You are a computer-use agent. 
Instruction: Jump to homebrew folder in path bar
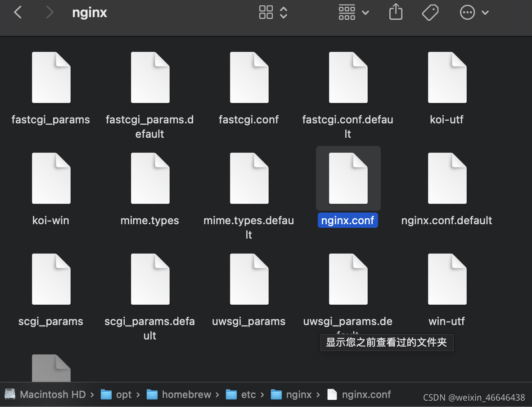coord(179,394)
